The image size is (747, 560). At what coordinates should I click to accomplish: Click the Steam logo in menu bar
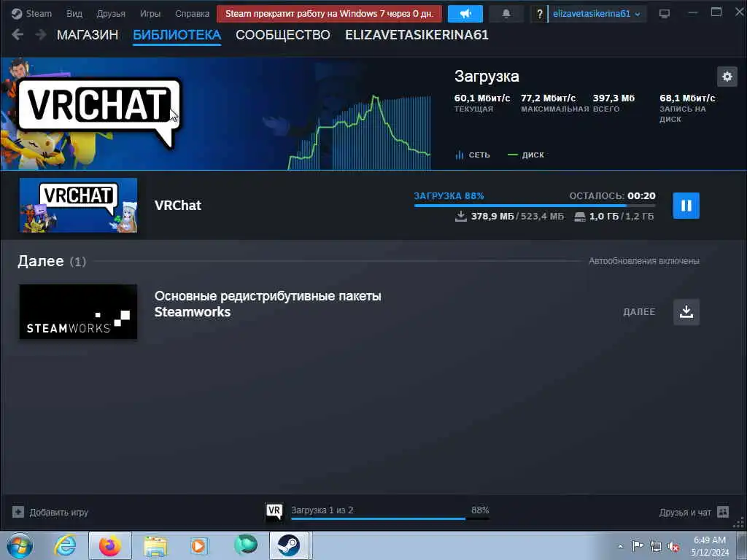coord(17,13)
